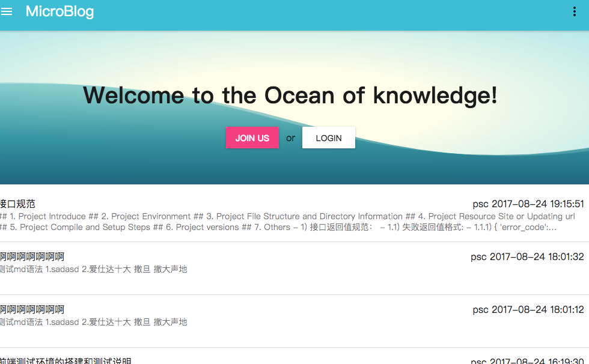Open the post titled 接口规范
Image resolution: width=589 pixels, height=364 pixels.
(18, 204)
